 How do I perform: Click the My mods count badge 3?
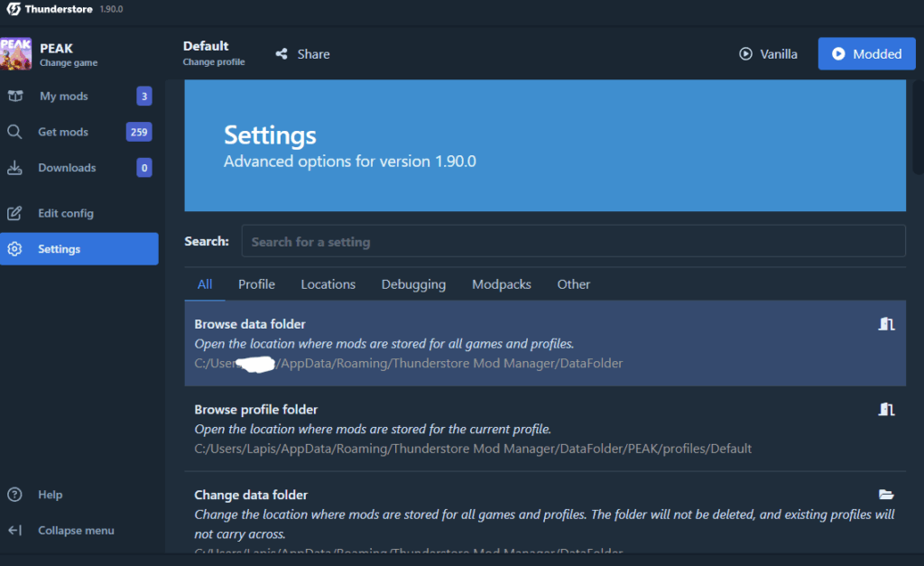click(144, 96)
